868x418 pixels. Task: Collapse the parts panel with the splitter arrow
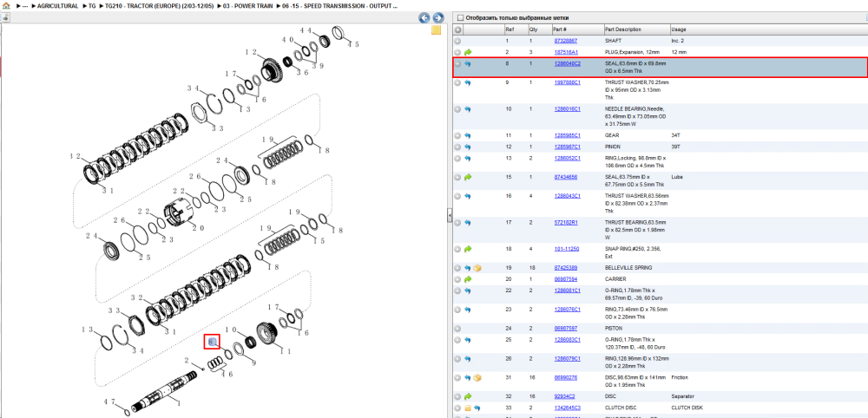tap(450, 215)
